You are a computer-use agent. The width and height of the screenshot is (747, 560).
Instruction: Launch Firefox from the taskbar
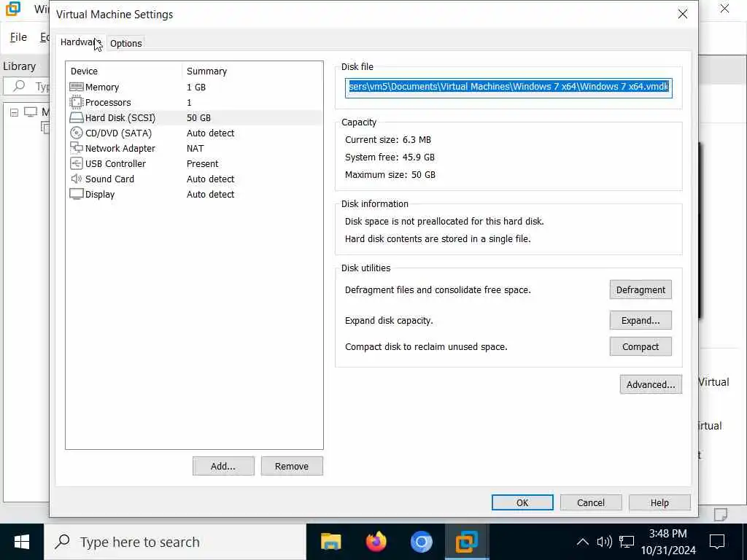point(376,542)
